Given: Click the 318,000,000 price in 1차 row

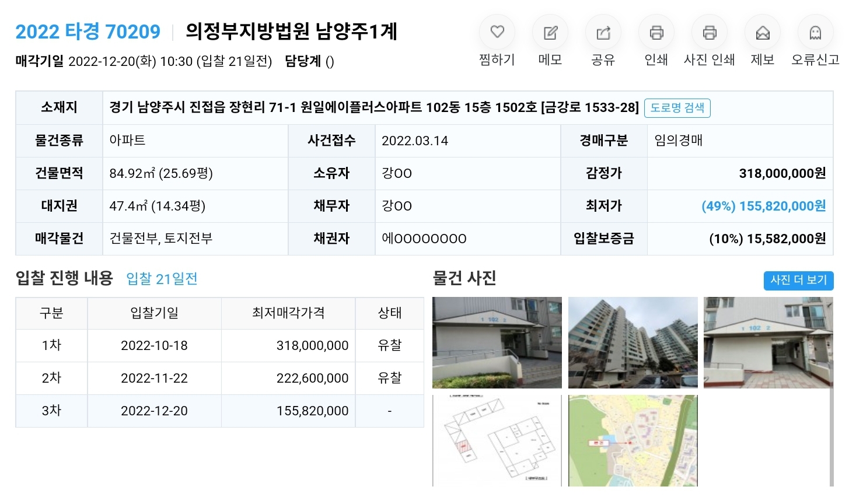Looking at the screenshot, I should point(312,345).
